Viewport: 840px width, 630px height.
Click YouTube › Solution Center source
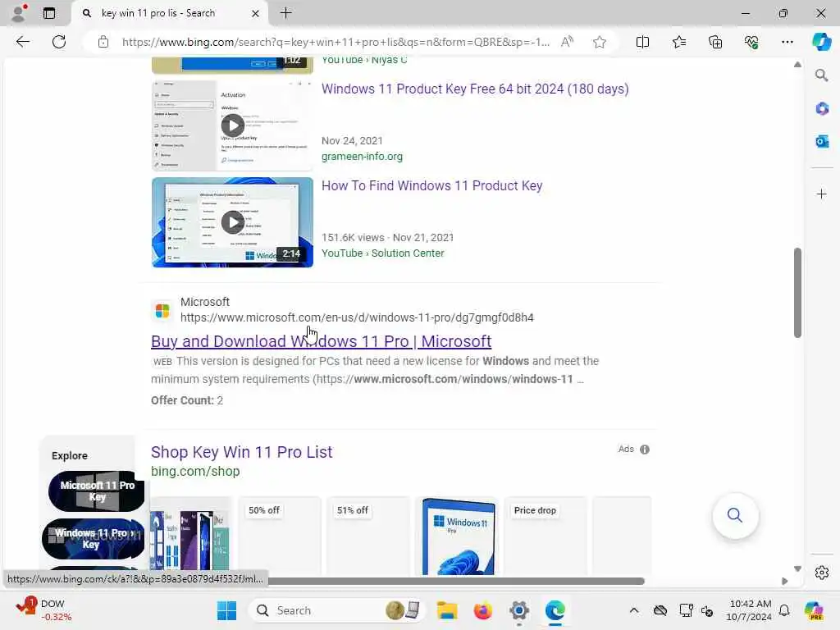[382, 253]
